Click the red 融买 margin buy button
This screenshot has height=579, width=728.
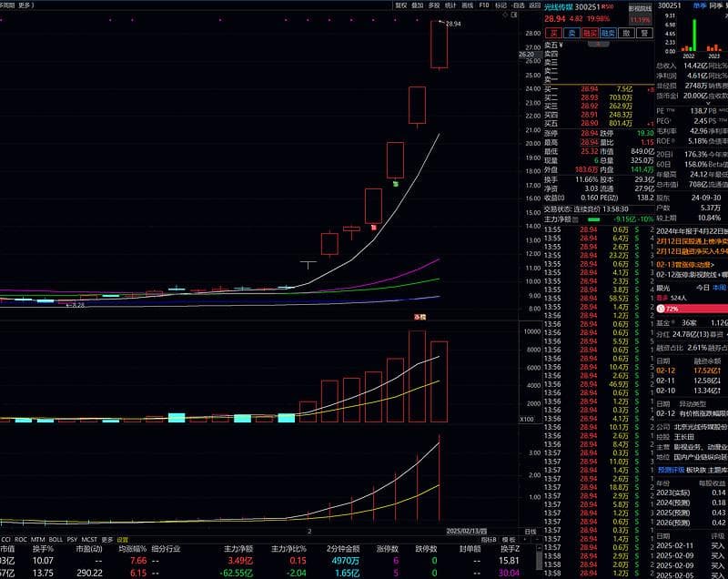590,33
